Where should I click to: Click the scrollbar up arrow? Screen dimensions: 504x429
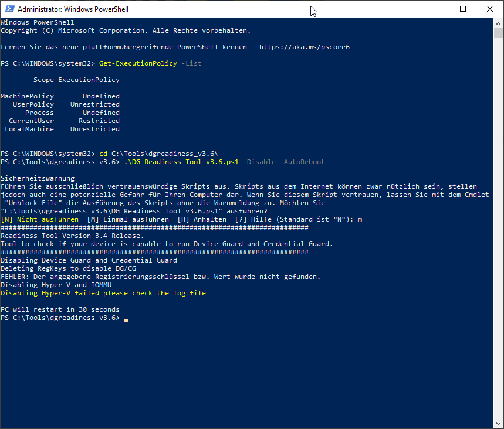point(499,23)
